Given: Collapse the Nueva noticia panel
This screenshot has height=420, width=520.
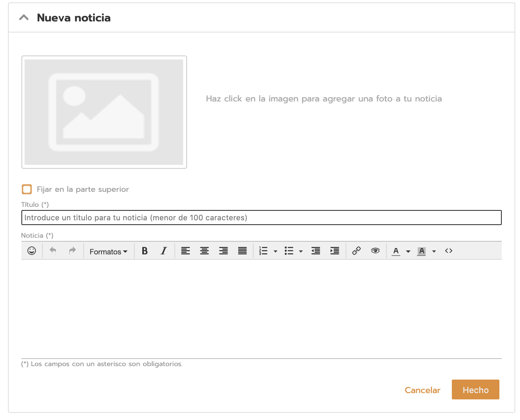Looking at the screenshot, I should [x=24, y=18].
